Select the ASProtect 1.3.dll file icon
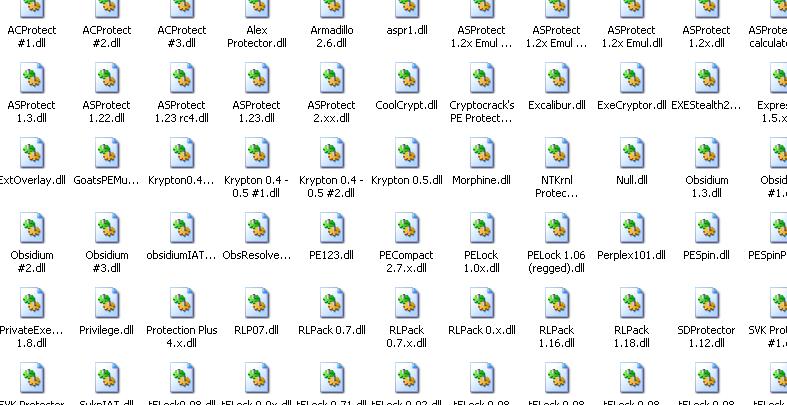Screen dimensions: 787x405 pos(32,79)
